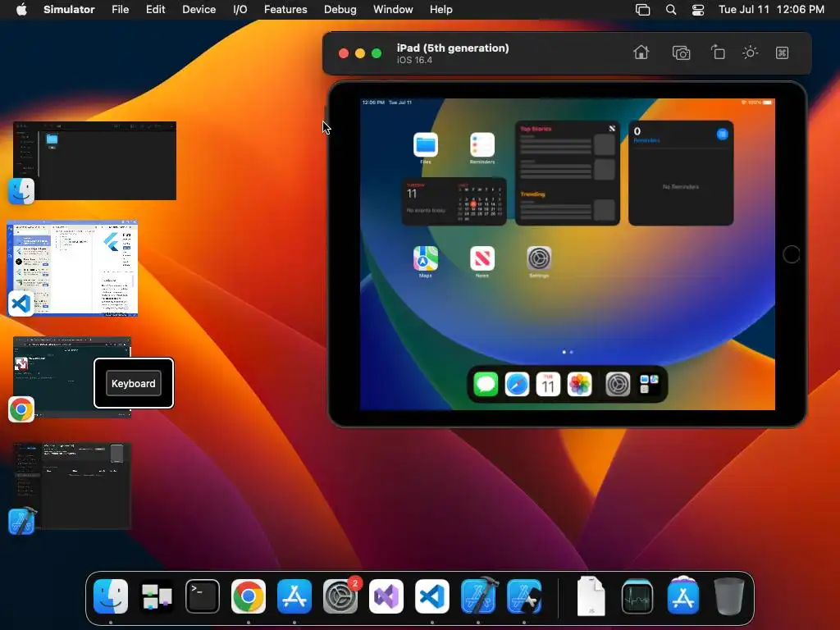Click the Simulator Home button icon
This screenshot has height=630, width=840.
click(641, 52)
